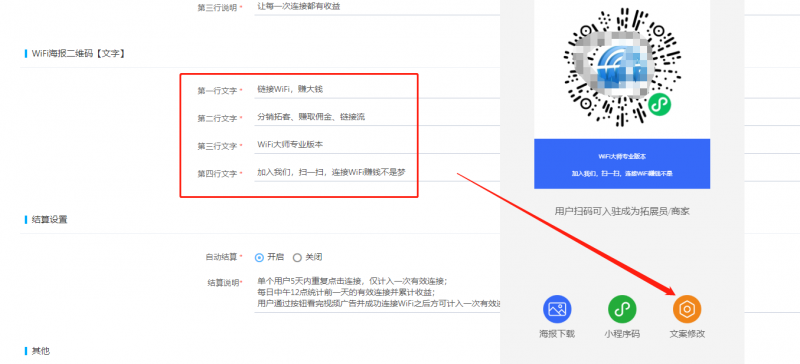
Task: Click the WiFi海报二维码【文字】 section header
Action: tap(78, 53)
